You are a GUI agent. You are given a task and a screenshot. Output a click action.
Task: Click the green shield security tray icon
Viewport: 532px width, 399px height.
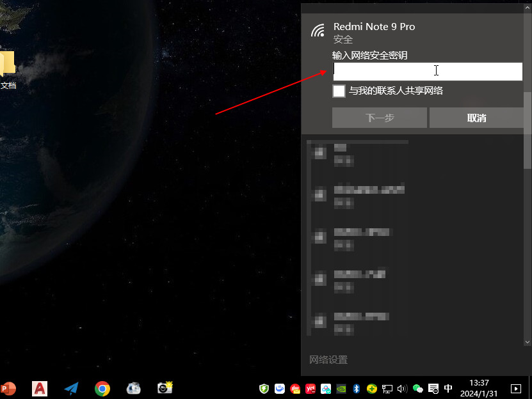264,388
